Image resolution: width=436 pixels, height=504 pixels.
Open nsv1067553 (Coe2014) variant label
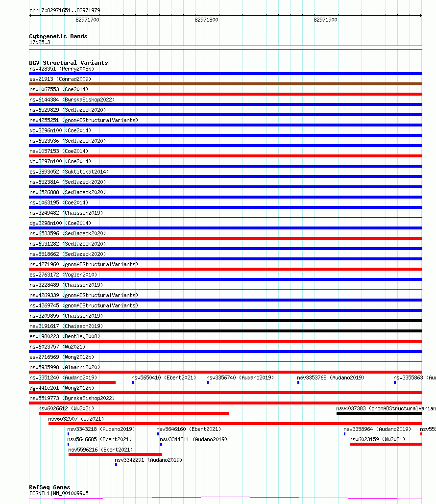pos(59,89)
